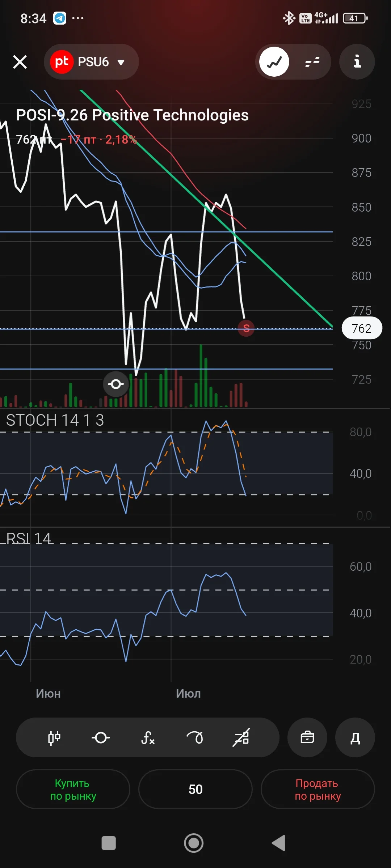Switch to the dashed order-book view icon
This screenshot has width=391, height=868.
(312, 62)
